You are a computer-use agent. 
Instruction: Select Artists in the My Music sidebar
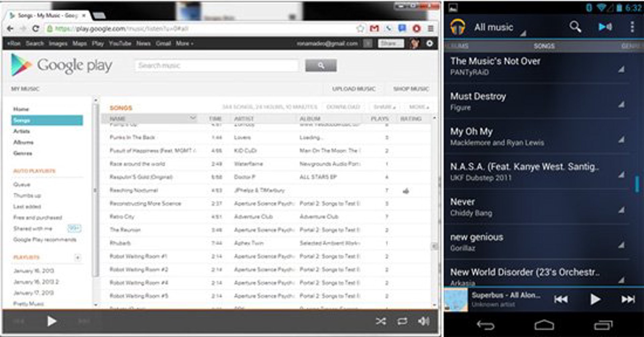point(21,131)
